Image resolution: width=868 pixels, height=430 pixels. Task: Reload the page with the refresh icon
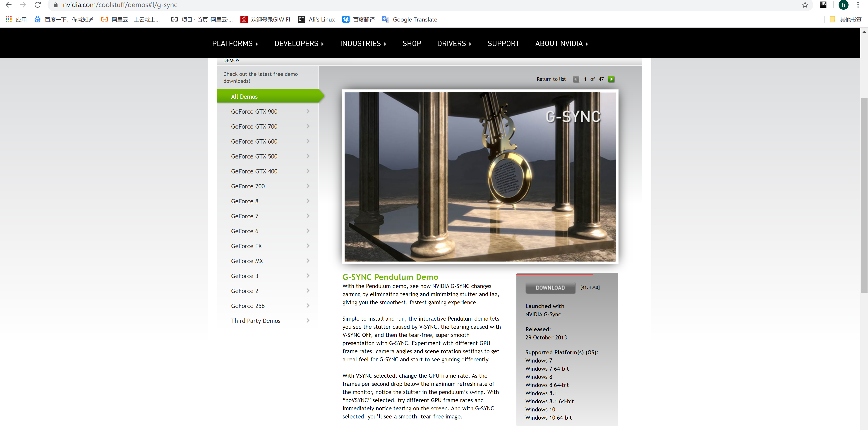[38, 5]
